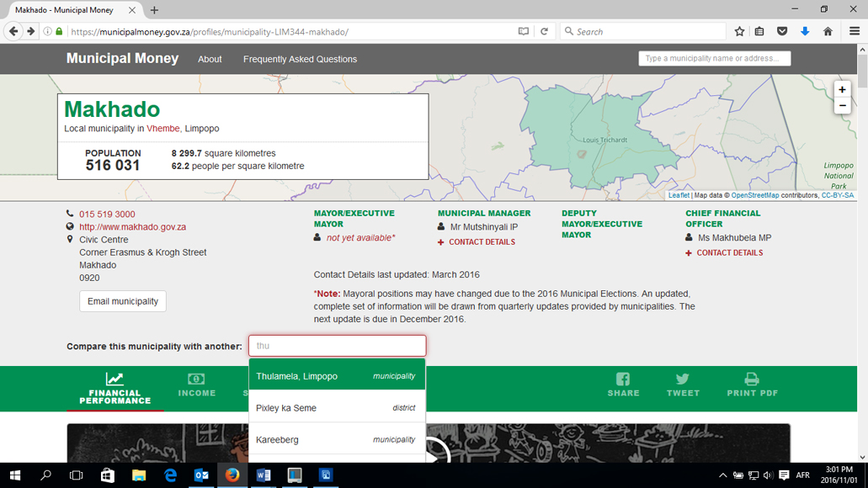Open the Firefox hamburger menu

click(x=855, y=31)
